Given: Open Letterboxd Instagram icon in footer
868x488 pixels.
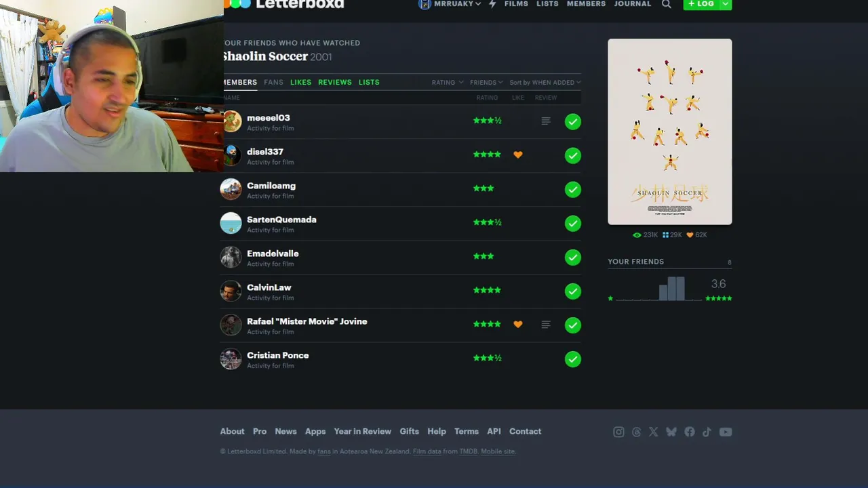Looking at the screenshot, I should tap(618, 432).
